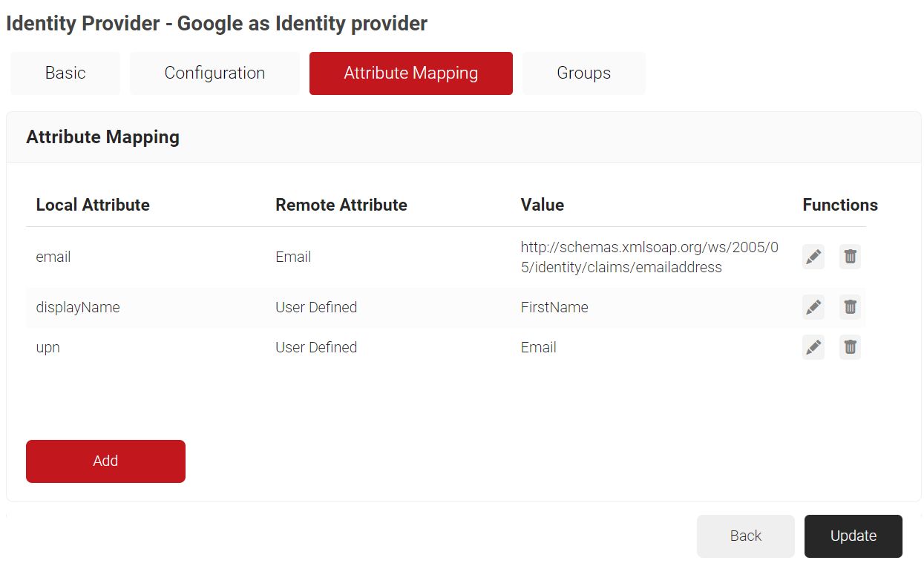Click pencil icon for upn mapping

813,347
